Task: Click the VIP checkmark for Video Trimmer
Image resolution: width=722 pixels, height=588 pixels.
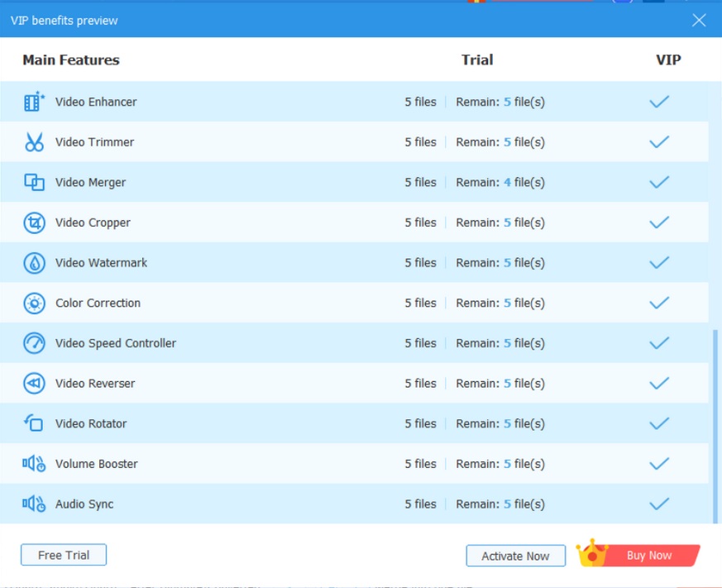Action: 659,141
